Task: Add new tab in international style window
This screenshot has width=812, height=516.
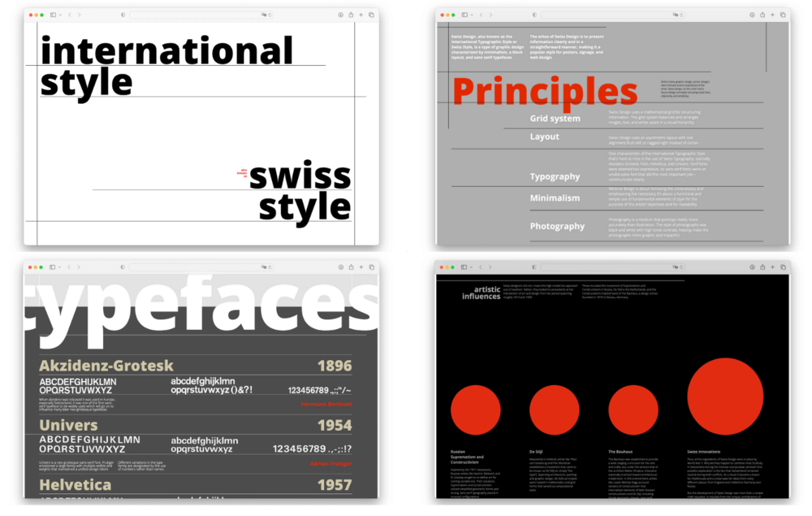Action: click(x=361, y=15)
